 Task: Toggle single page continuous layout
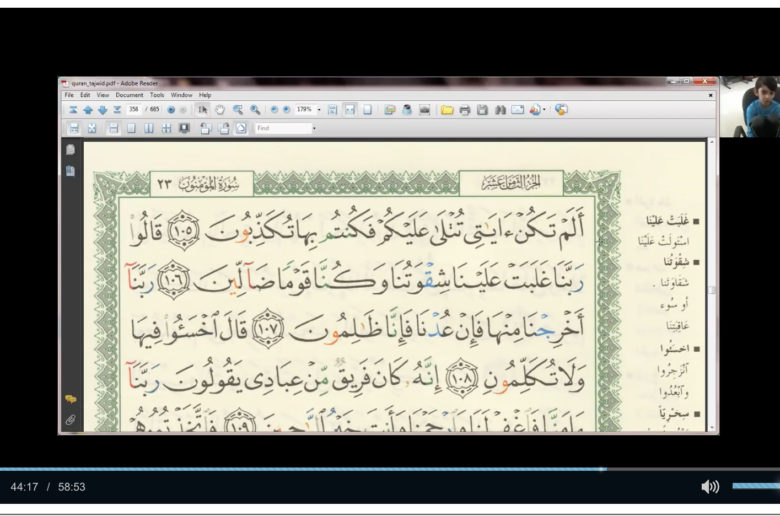coord(113,128)
